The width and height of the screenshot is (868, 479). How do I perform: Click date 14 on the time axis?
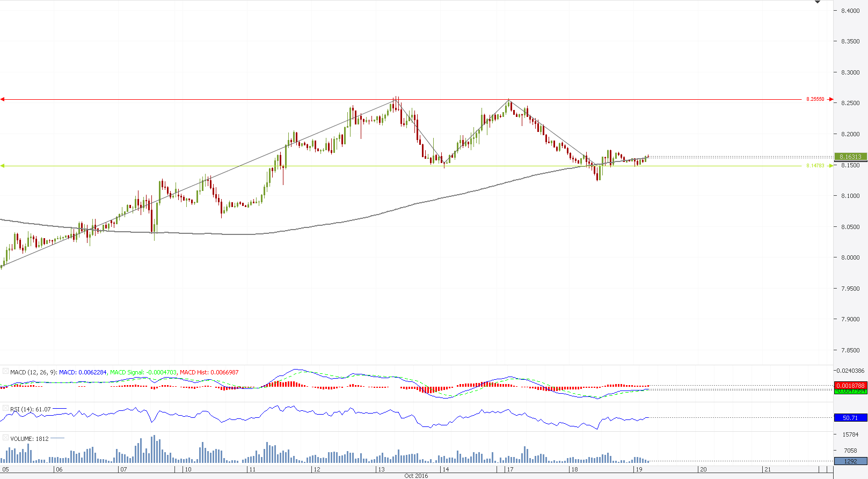click(446, 469)
